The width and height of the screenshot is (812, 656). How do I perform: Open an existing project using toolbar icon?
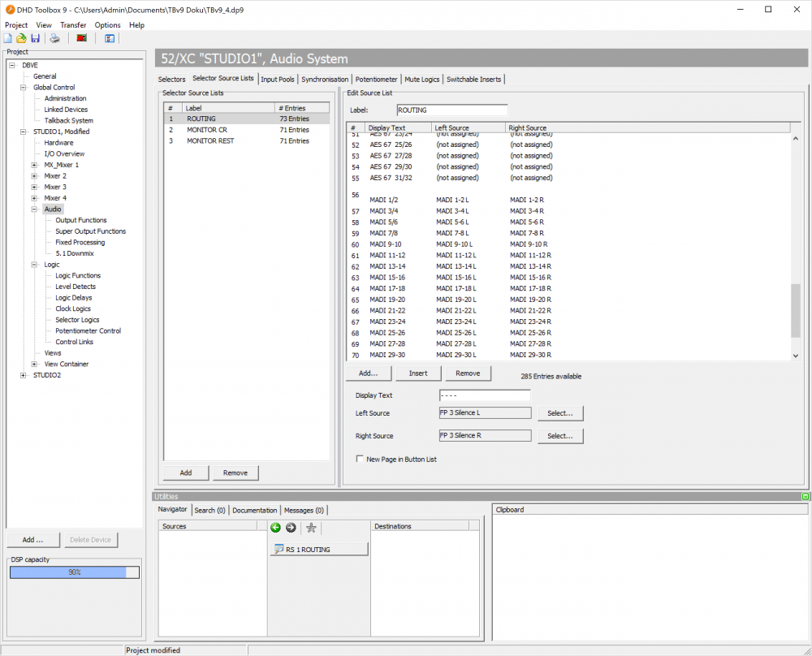pos(21,38)
